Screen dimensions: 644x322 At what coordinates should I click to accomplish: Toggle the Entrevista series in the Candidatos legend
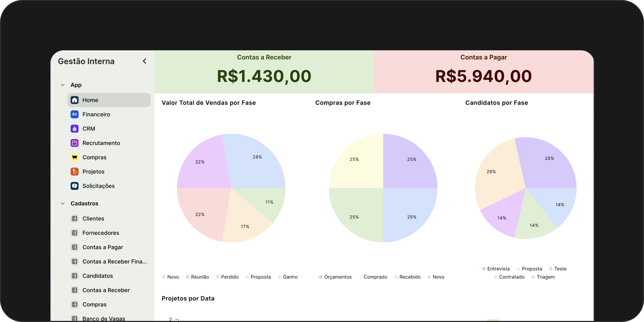[496, 269]
